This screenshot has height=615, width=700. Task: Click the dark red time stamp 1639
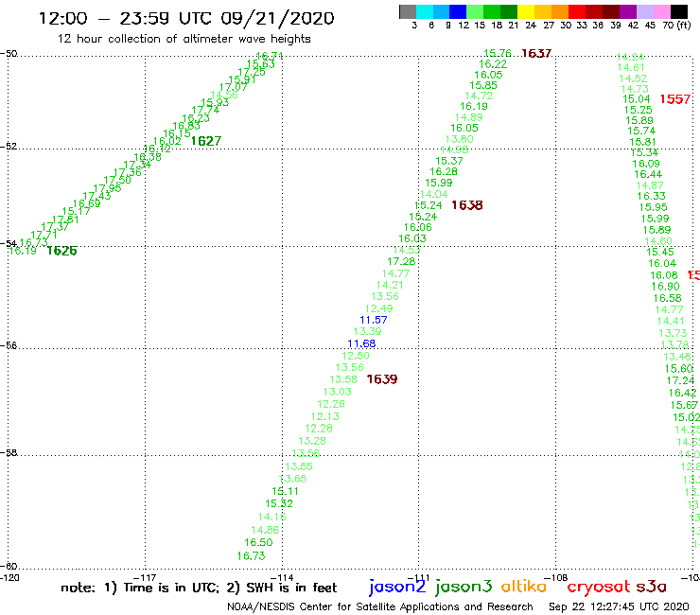382,379
